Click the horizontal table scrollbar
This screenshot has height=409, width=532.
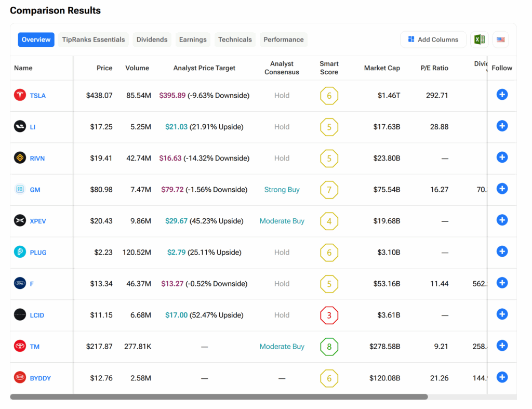point(218,397)
